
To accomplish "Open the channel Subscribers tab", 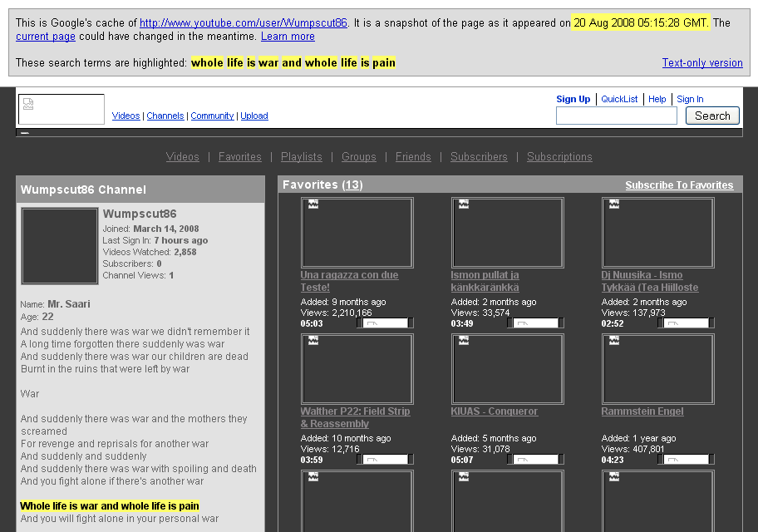I will (479, 157).
